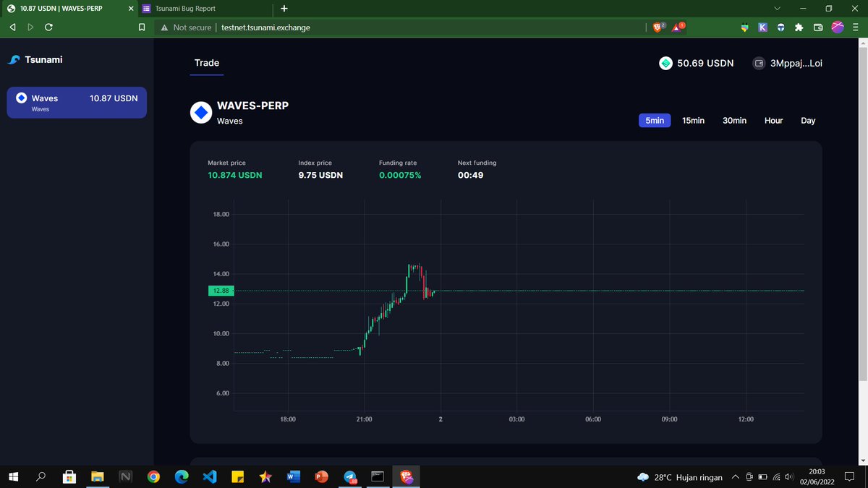Open the Brave Wallet icon

tap(818, 27)
